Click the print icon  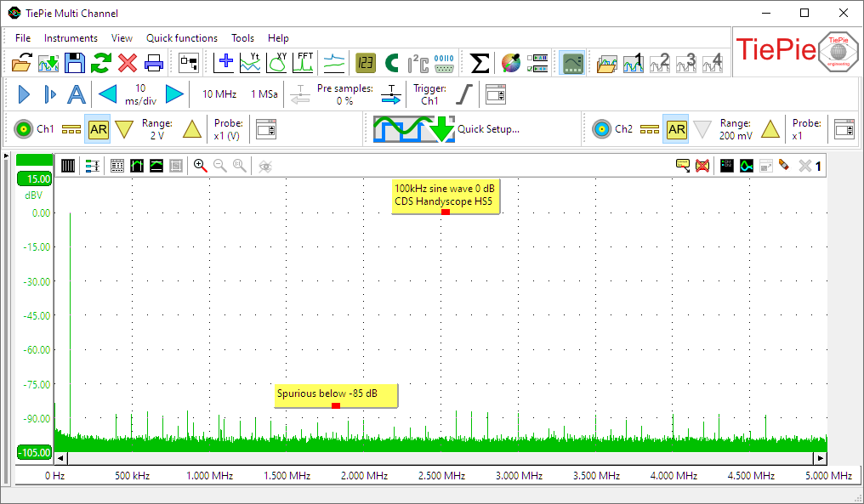(154, 63)
